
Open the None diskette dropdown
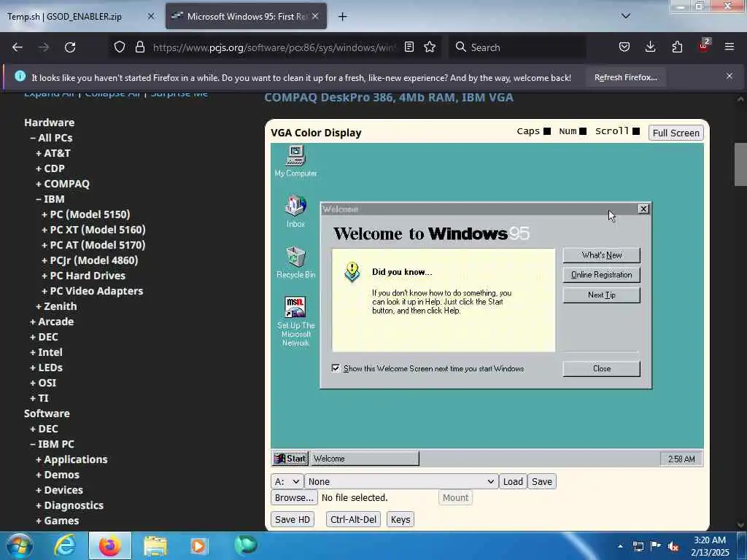coord(401,481)
